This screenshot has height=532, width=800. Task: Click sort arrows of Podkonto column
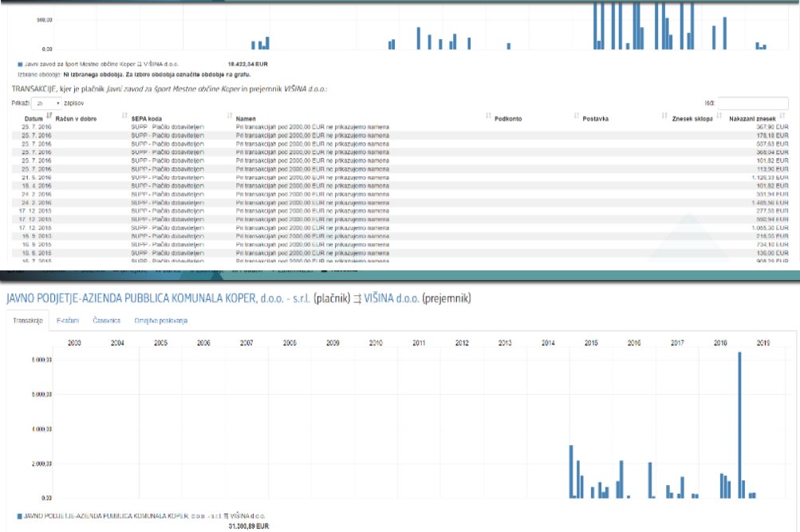[x=577, y=116]
